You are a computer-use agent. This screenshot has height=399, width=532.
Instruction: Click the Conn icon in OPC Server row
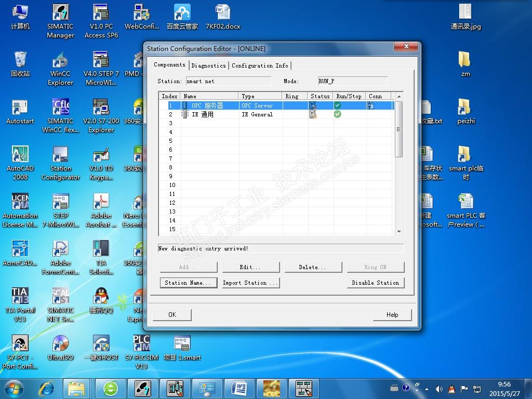pos(370,105)
